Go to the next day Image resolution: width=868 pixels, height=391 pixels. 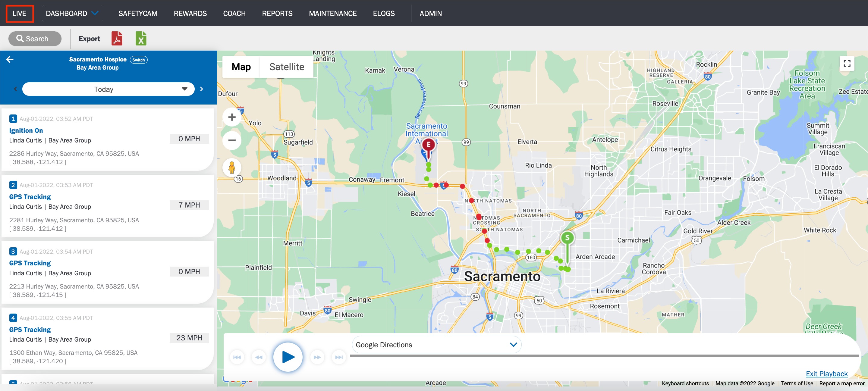[x=202, y=89]
